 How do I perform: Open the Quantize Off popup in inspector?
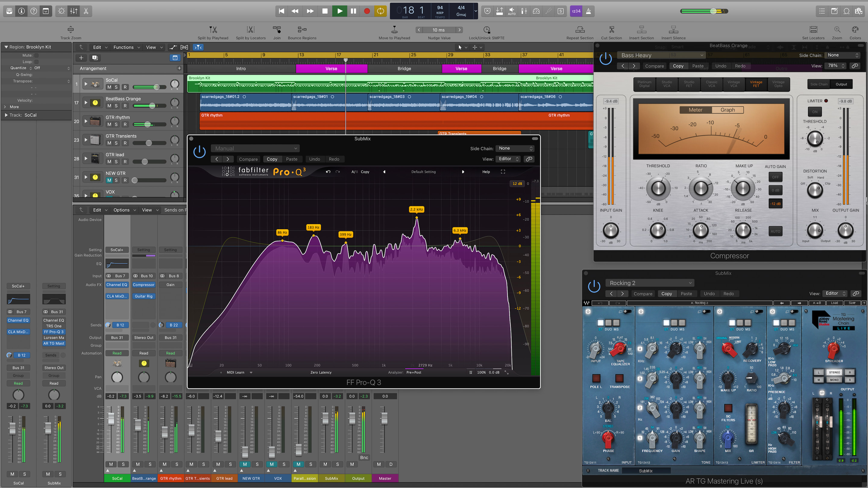(52, 68)
